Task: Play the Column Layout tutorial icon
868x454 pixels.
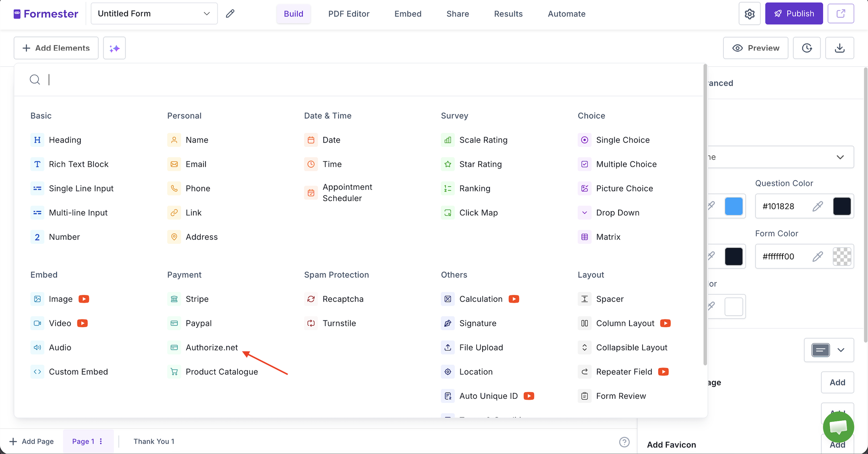Action: (x=666, y=323)
